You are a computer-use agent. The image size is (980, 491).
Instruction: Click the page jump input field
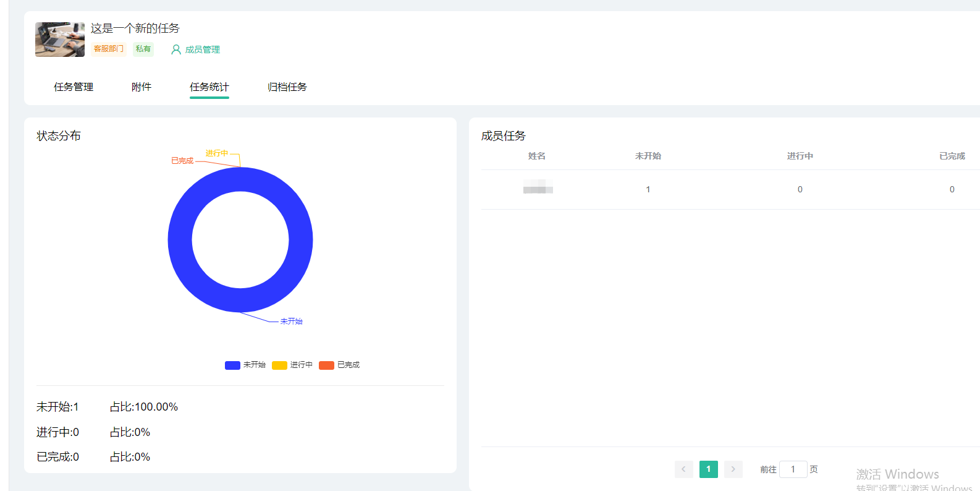click(793, 469)
